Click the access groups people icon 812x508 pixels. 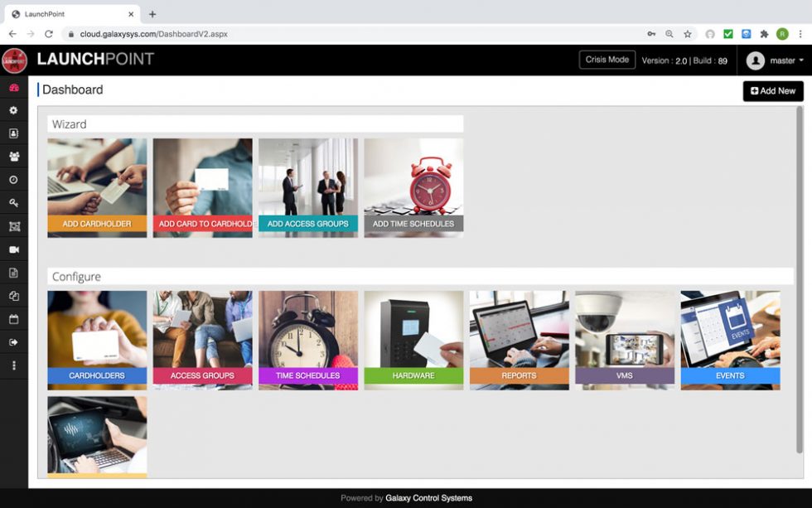point(13,157)
